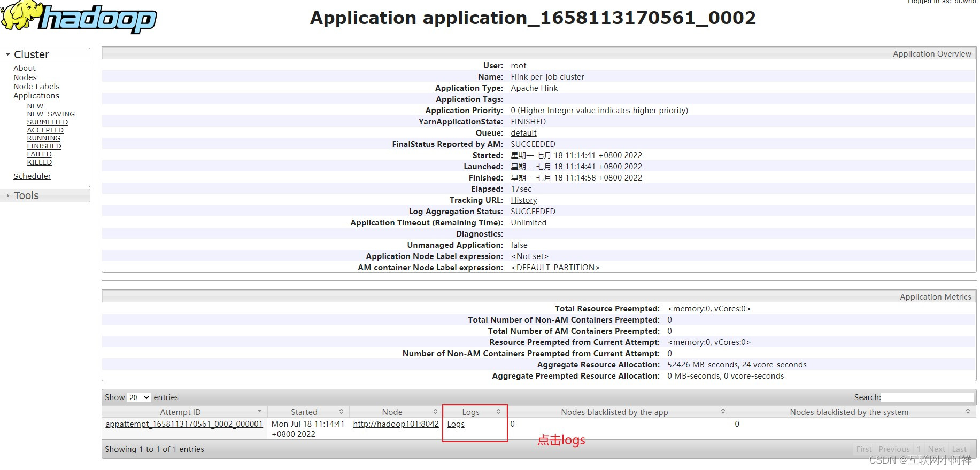Open node http://hadoop101:8042 link
The image size is (980, 470).
pos(396,424)
